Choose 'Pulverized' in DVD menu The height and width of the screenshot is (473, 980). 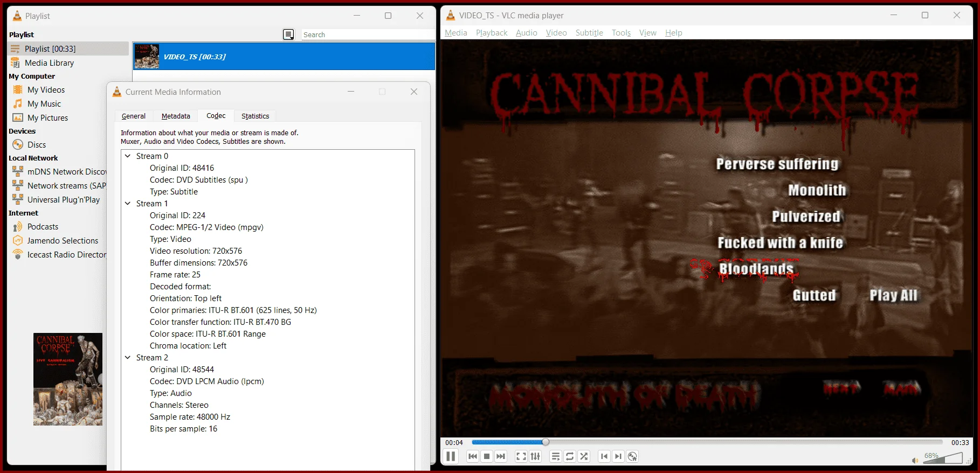(806, 217)
